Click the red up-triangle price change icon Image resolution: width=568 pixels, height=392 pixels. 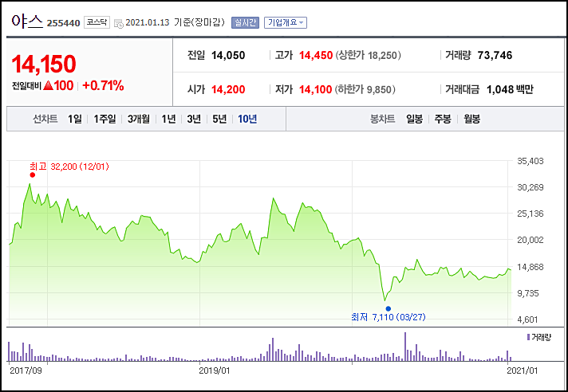point(48,85)
